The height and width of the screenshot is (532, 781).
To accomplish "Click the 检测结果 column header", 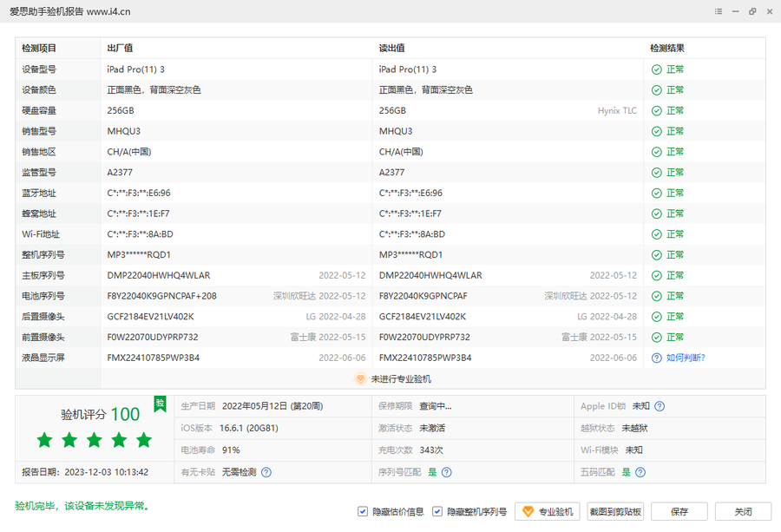I will click(x=667, y=49).
